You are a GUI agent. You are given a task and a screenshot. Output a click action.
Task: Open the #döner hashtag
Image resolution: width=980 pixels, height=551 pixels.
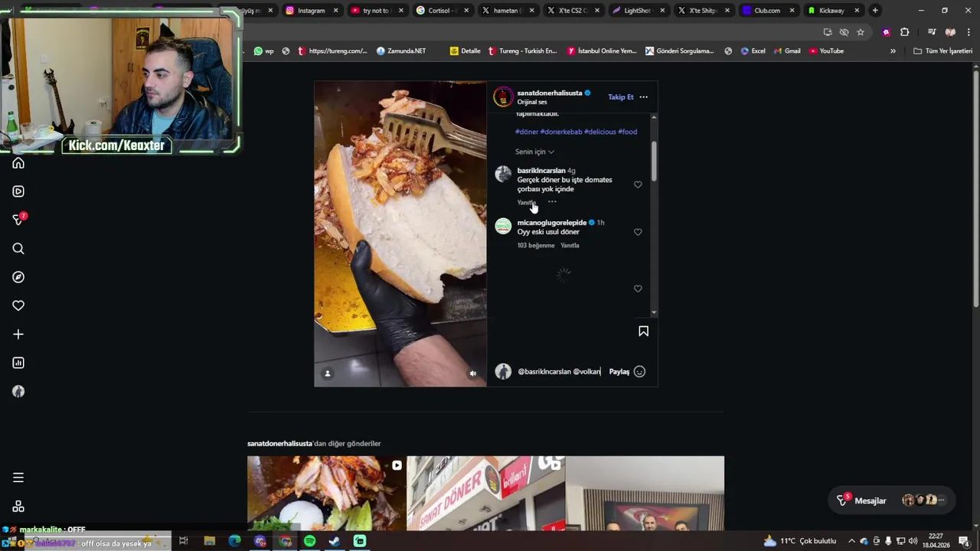click(527, 132)
